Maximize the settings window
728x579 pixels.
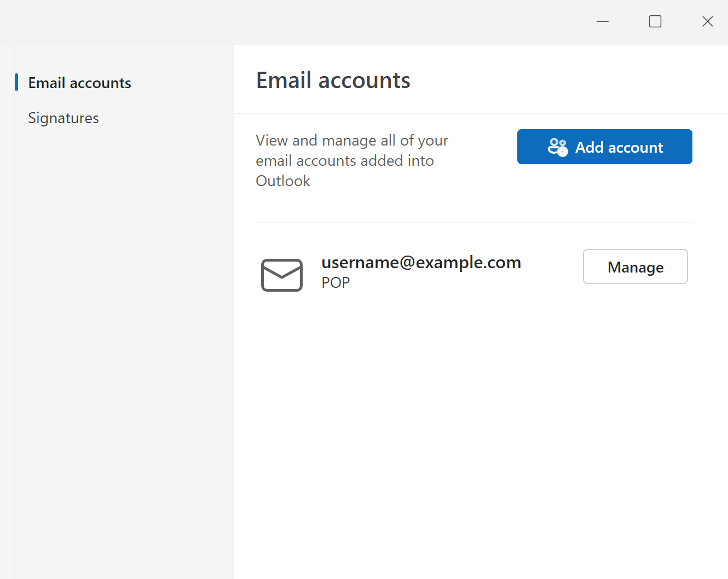click(655, 21)
